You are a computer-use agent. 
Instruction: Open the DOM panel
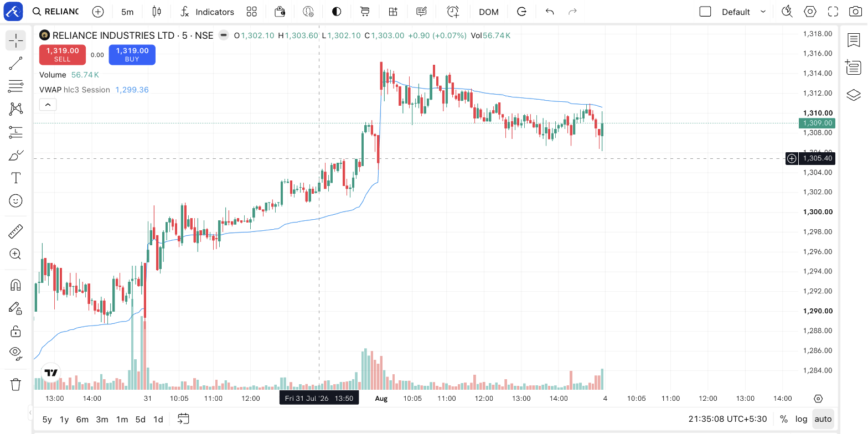pyautogui.click(x=489, y=12)
